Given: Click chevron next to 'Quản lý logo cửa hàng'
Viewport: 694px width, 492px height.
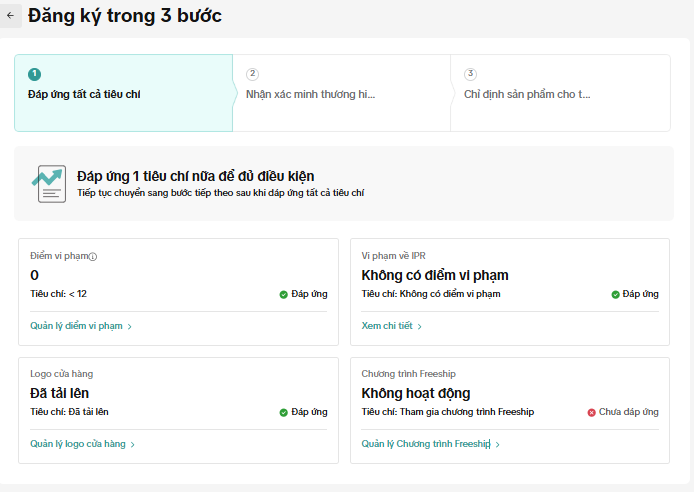Looking at the screenshot, I should 132,445.
